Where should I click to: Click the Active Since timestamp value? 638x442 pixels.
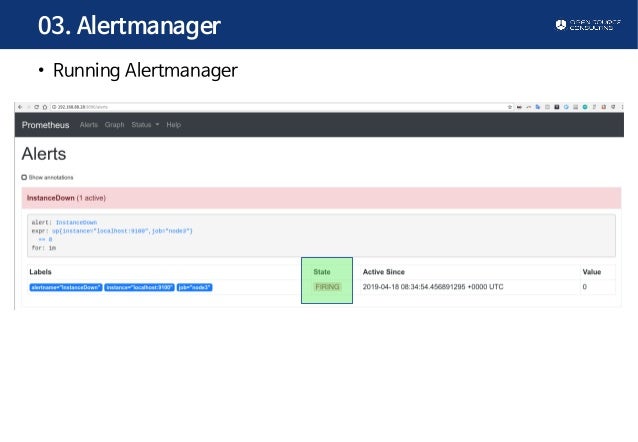[433, 287]
